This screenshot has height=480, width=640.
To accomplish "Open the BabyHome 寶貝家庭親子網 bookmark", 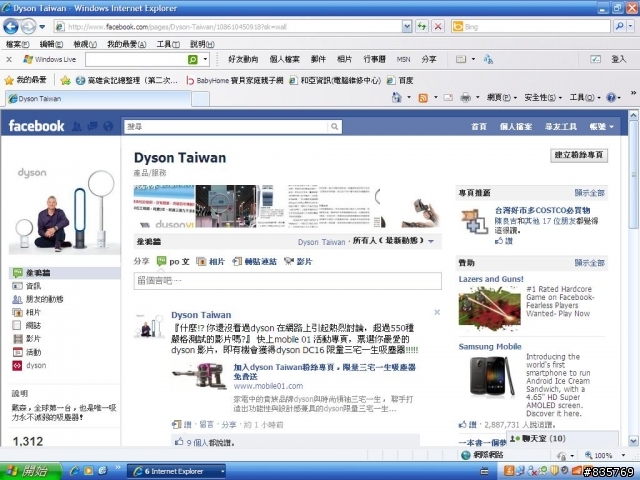I will 235,80.
